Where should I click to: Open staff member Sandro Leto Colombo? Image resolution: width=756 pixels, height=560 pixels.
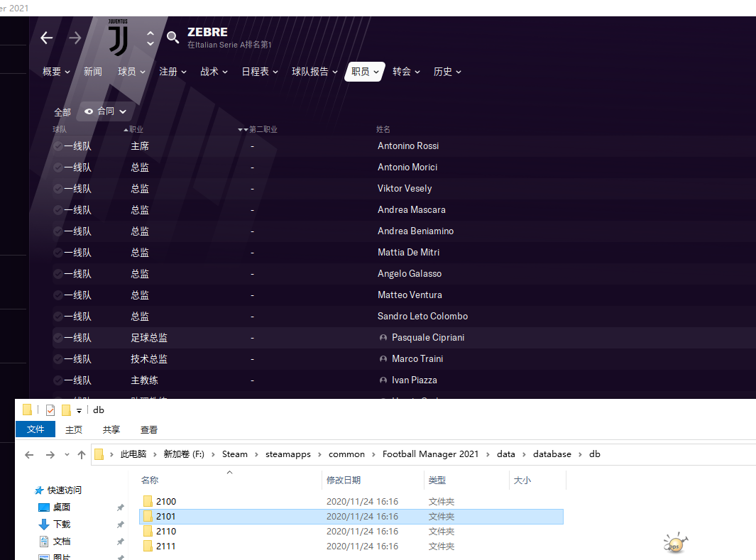422,316
